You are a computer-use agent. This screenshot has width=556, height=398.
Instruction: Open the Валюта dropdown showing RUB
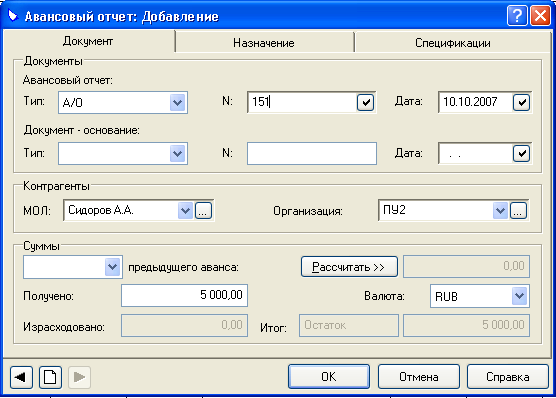pyautogui.click(x=519, y=295)
